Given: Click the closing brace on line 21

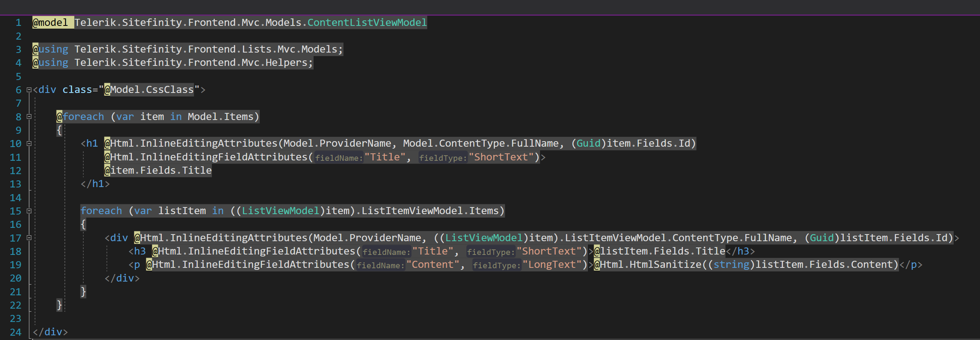Looking at the screenshot, I should click(83, 292).
